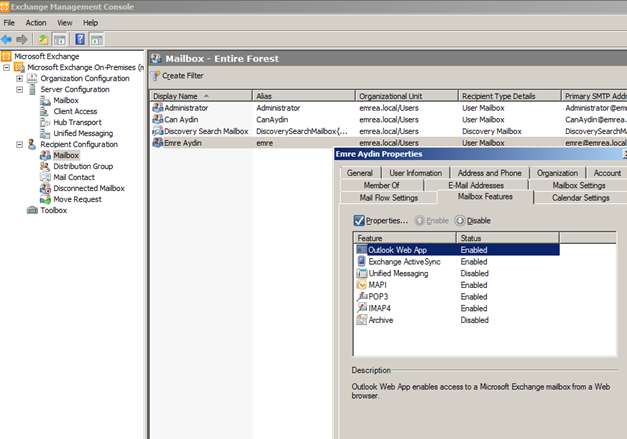627x439 pixels.
Task: Select Hub Transport in the tree
Action: pyautogui.click(x=78, y=122)
